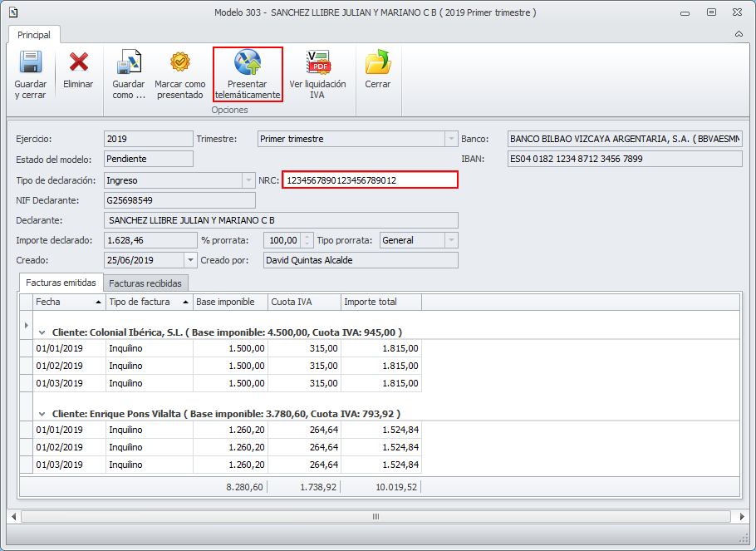Click Marcar como presentado badge icon
The height and width of the screenshot is (551, 756).
(x=179, y=62)
